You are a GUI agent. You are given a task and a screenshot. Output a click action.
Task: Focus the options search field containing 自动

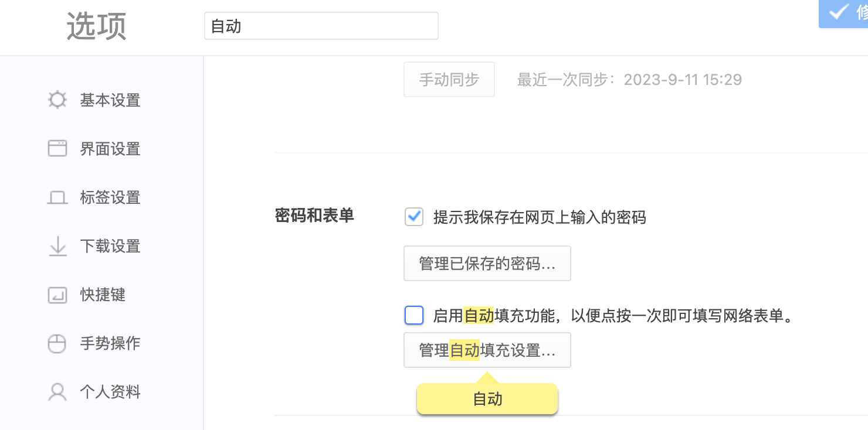[x=321, y=26]
